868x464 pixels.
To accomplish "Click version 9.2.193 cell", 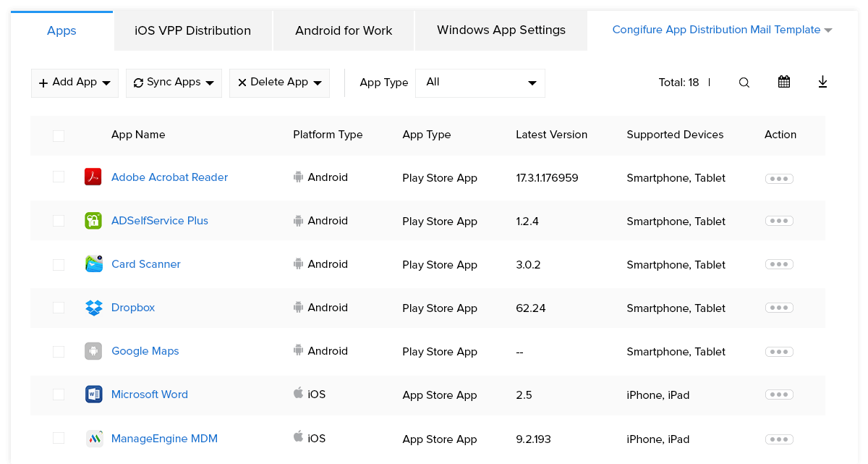I will click(533, 439).
